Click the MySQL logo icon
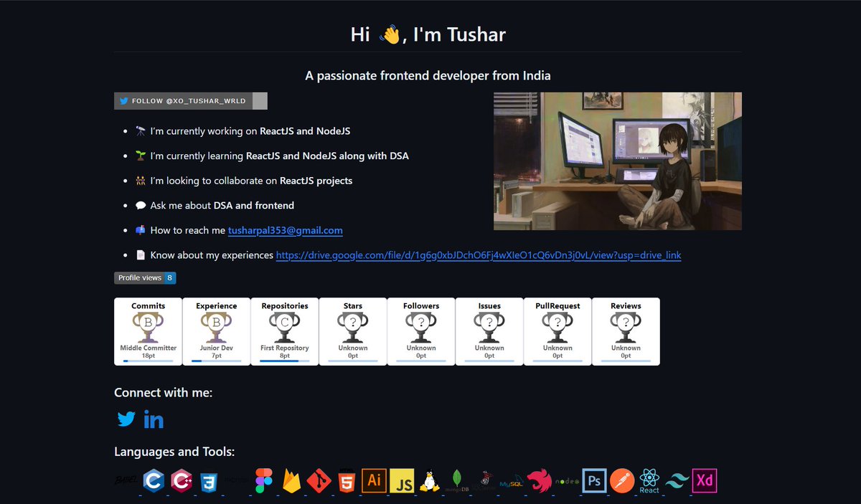This screenshot has height=504, width=861. 512,482
